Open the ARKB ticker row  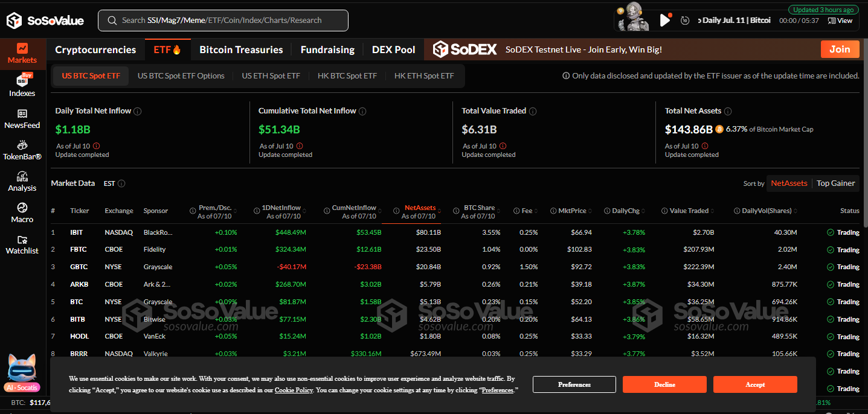point(455,284)
